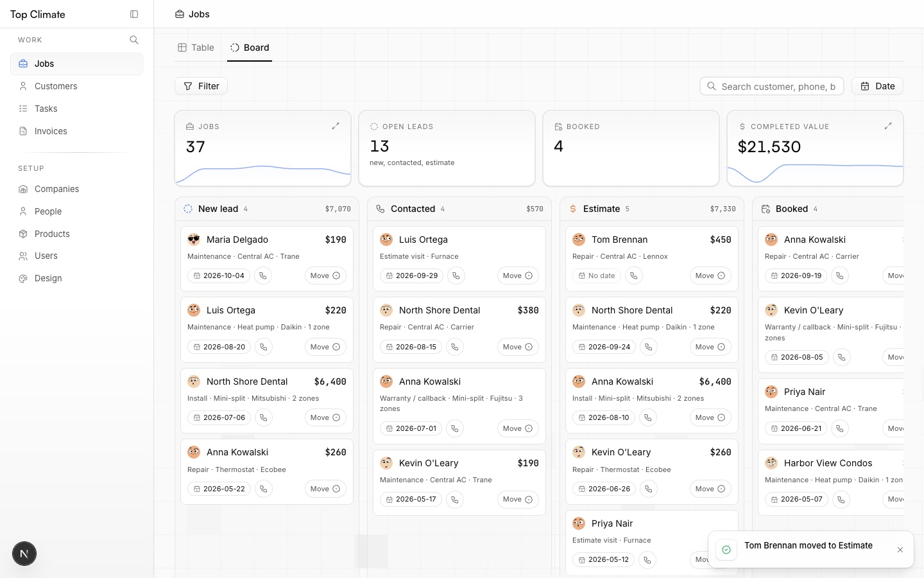Click phone icon on Priya Nair Booked card

[x=839, y=428]
